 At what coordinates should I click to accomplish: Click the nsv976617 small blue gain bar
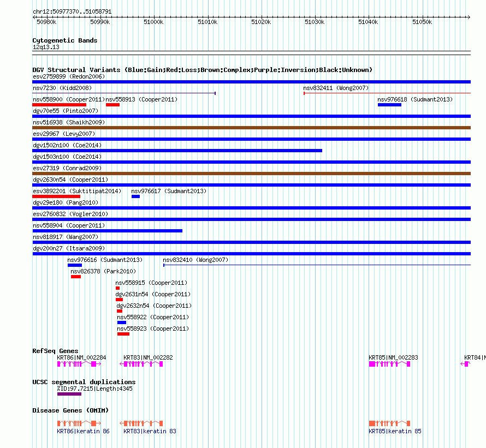136,196
